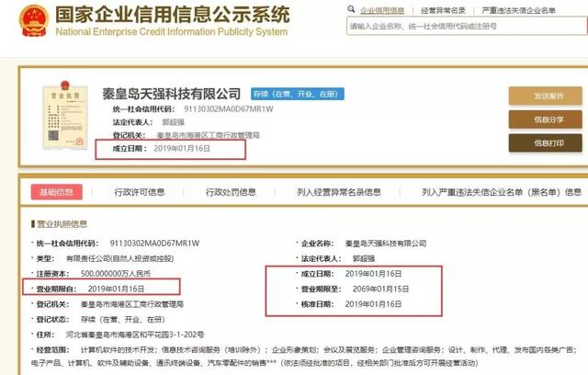Click the enterprise name search input field

point(466,27)
